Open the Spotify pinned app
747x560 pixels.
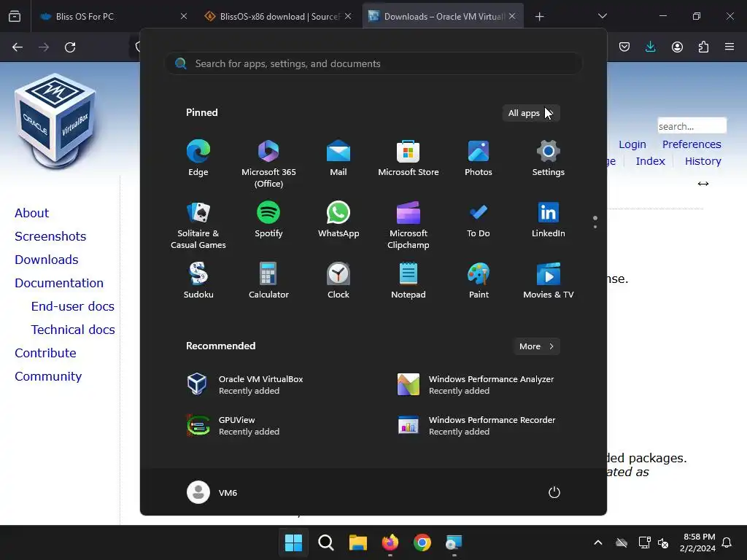(268, 219)
